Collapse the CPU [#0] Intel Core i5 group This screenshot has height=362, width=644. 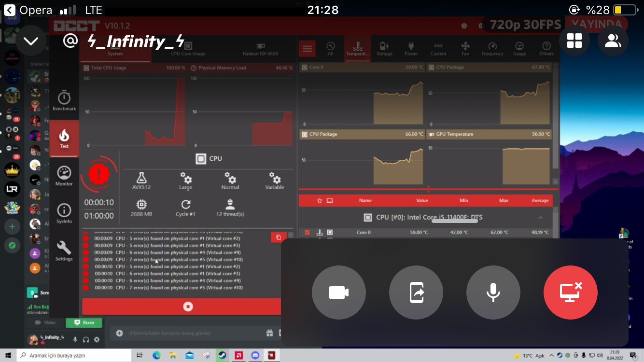pos(540,218)
